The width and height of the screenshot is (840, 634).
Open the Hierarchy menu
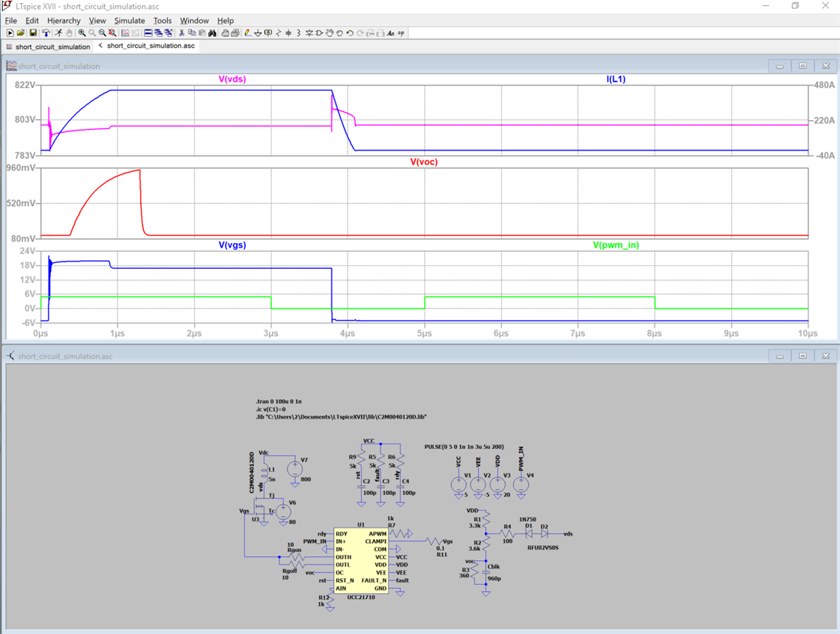point(64,20)
